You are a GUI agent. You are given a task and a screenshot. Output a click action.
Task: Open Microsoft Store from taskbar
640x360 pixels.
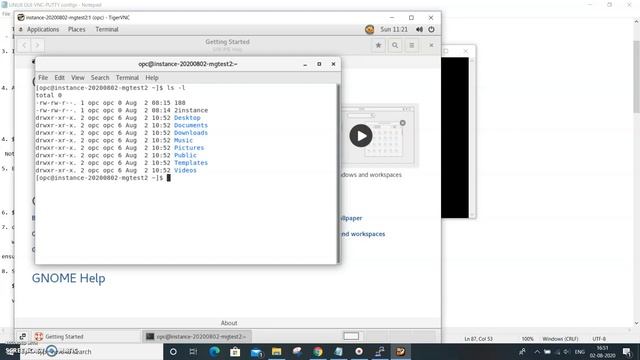235,351
